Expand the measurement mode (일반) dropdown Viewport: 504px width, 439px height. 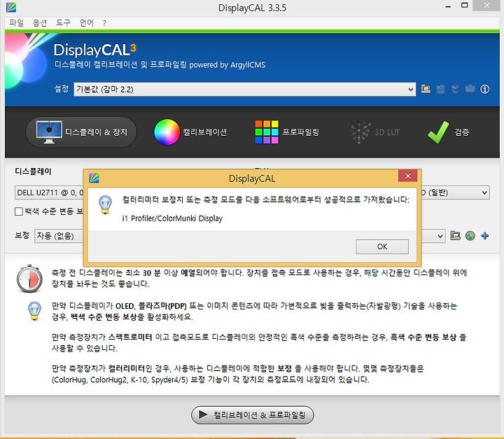pyautogui.click(x=456, y=193)
